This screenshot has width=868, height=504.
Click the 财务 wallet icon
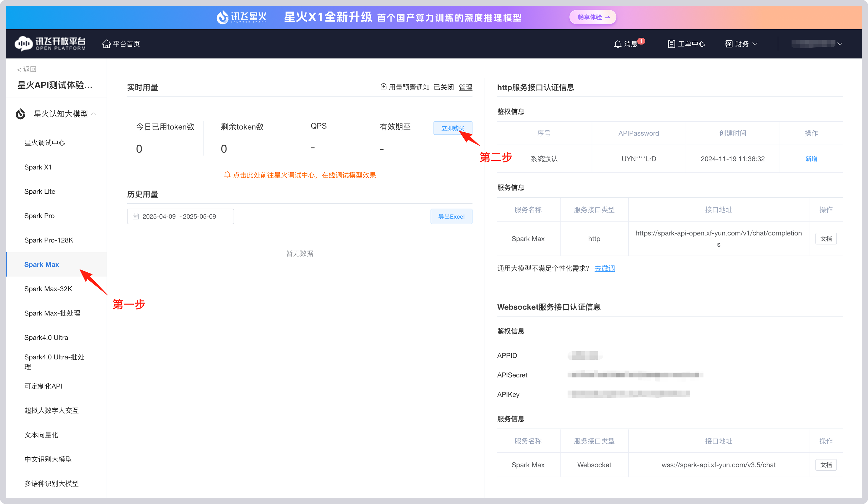click(x=729, y=43)
